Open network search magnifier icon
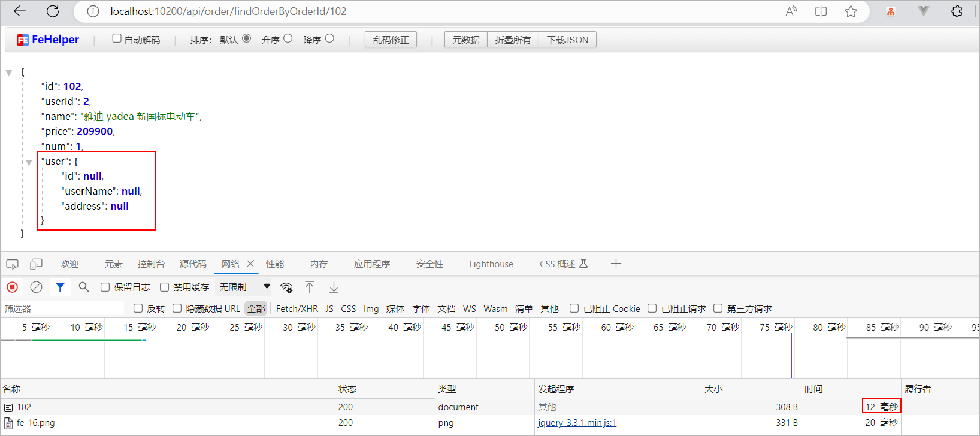 [x=84, y=287]
